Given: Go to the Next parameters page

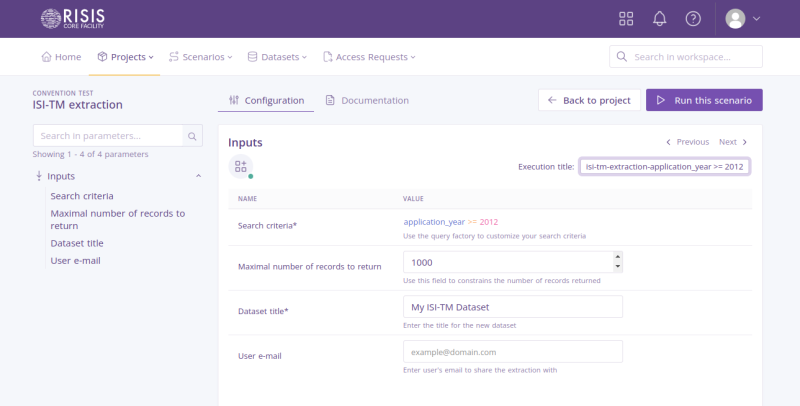Looking at the screenshot, I should (x=733, y=142).
